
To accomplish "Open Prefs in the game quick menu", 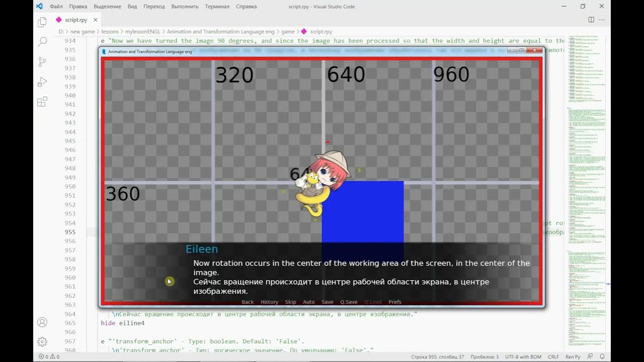I will click(395, 302).
